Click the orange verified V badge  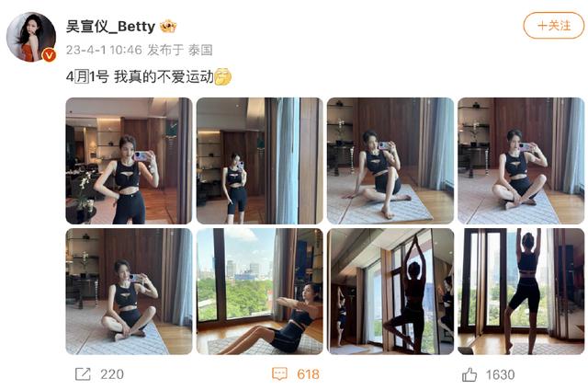49,55
